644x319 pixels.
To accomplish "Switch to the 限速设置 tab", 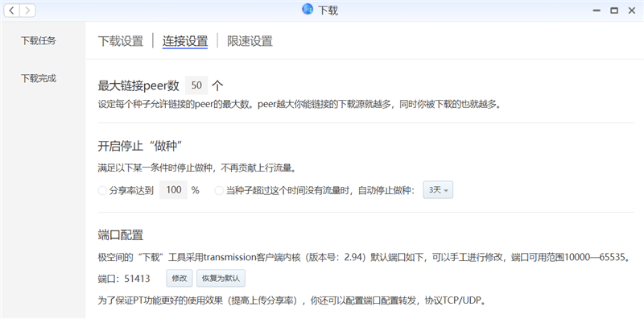I will point(250,41).
